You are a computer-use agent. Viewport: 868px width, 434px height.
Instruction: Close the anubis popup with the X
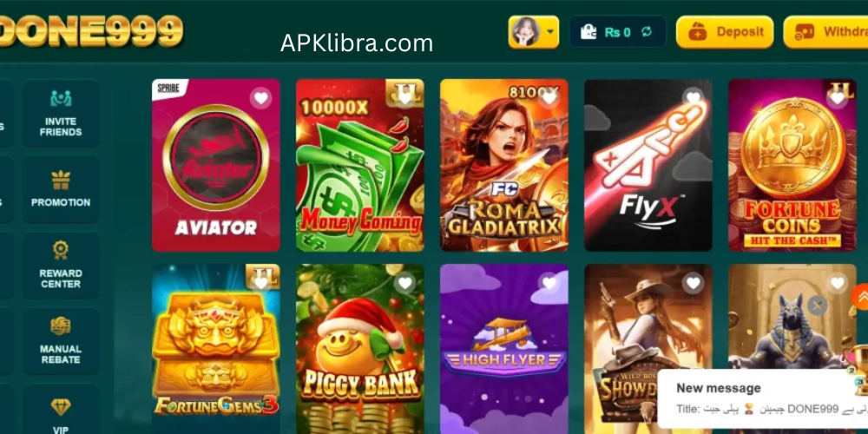tap(817, 305)
